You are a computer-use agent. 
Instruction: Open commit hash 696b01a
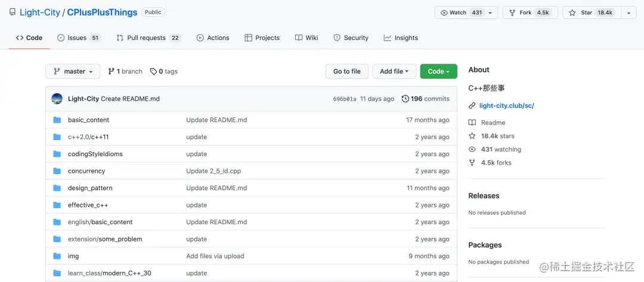[345, 99]
